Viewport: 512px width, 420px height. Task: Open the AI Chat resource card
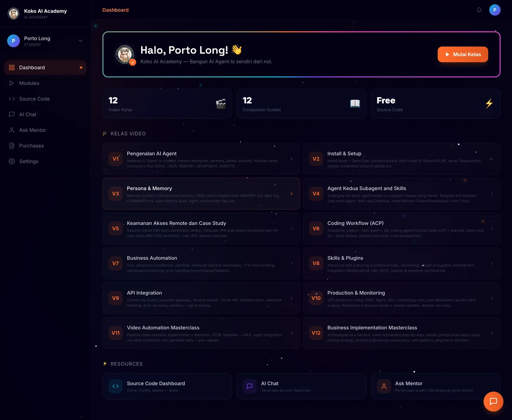coord(301,386)
